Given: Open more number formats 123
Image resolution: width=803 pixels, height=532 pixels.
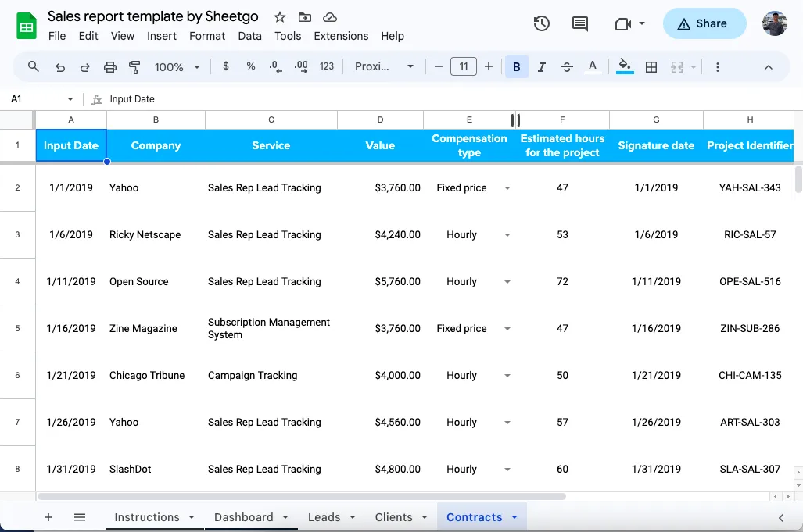Looking at the screenshot, I should click(327, 66).
